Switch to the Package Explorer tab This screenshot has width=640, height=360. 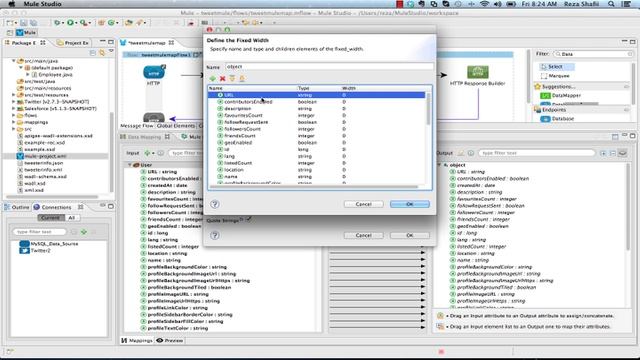point(24,42)
